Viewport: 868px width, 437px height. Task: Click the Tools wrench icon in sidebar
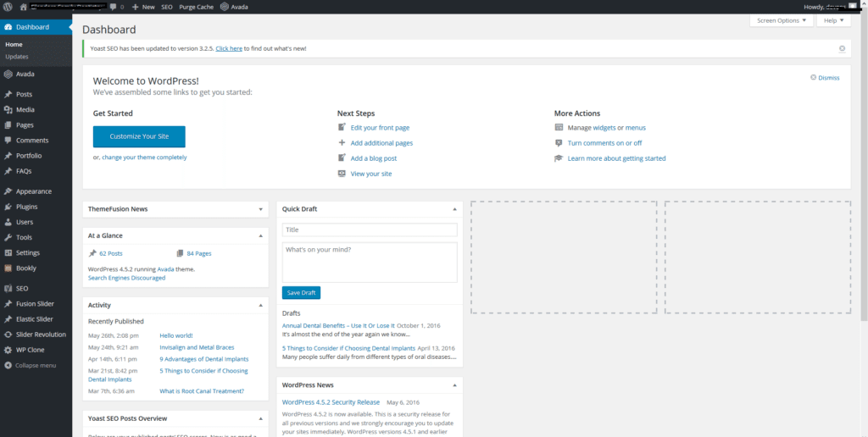tap(8, 237)
